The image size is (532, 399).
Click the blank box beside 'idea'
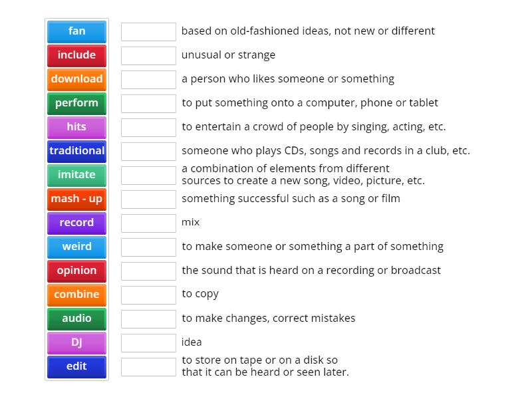point(148,342)
